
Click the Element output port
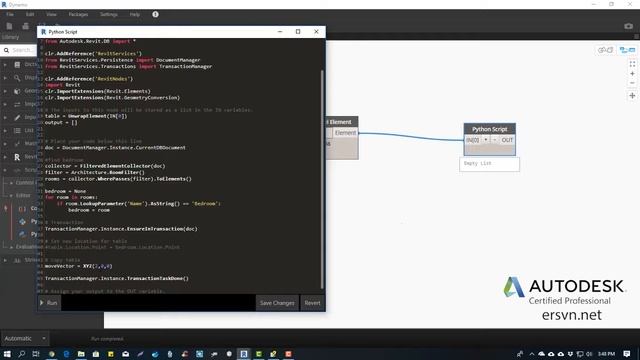point(345,133)
